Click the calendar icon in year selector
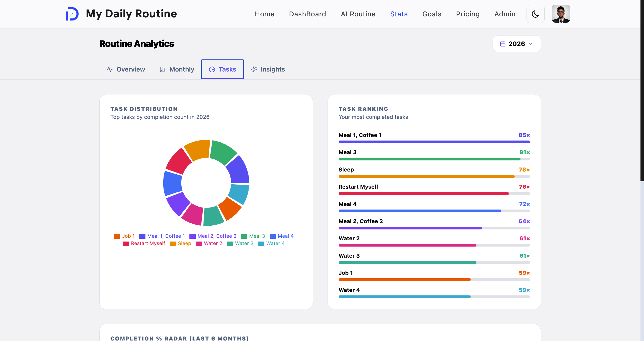Screen dimensions: 644x341 [503, 44]
